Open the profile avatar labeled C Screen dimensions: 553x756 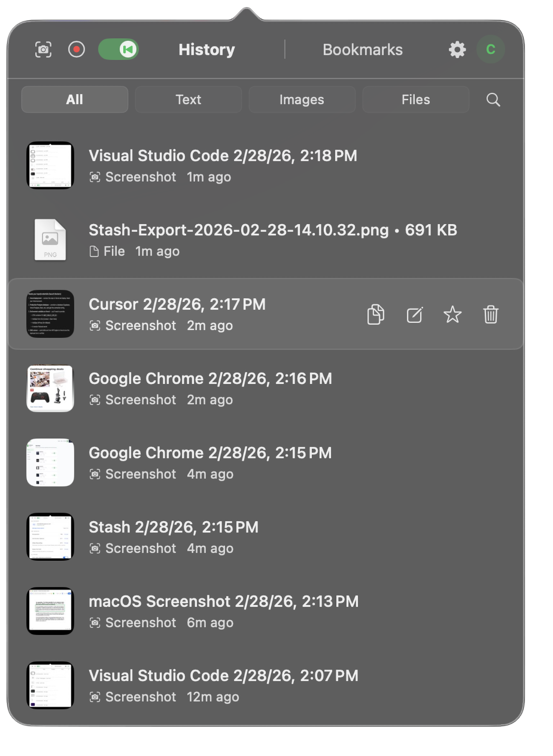coord(490,49)
